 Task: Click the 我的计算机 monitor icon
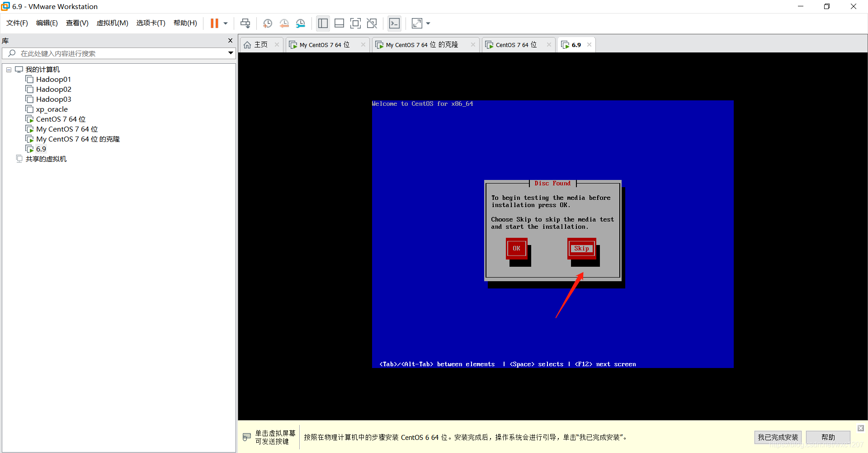[19, 70]
